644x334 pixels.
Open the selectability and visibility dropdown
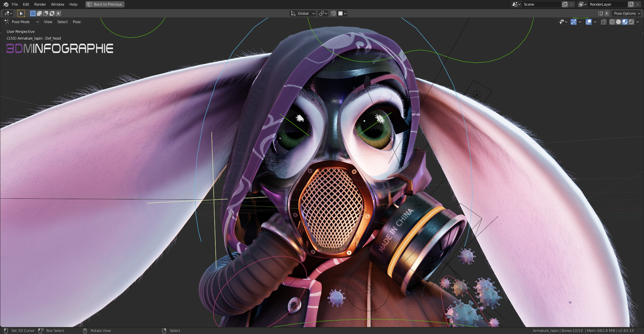click(563, 22)
